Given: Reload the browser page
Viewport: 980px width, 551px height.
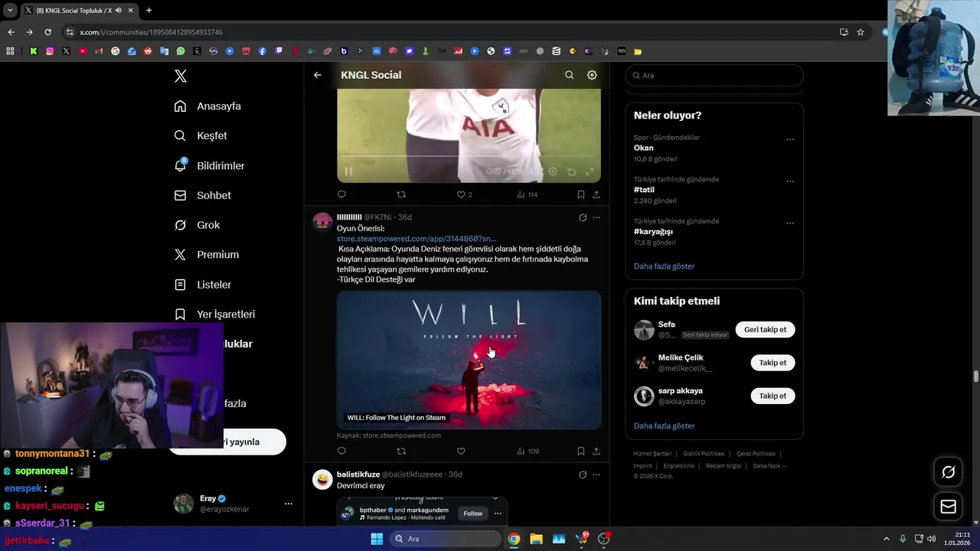Looking at the screenshot, I should click(47, 32).
